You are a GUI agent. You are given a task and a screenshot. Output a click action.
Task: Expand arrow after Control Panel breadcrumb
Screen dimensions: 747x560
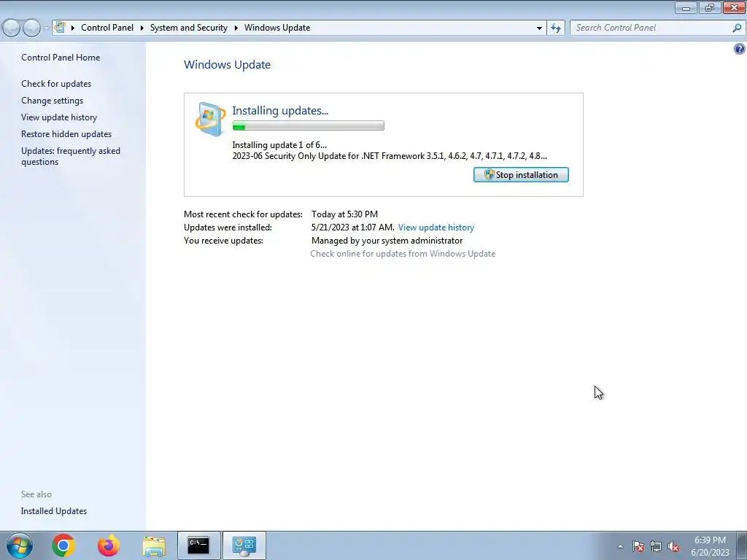[142, 28]
